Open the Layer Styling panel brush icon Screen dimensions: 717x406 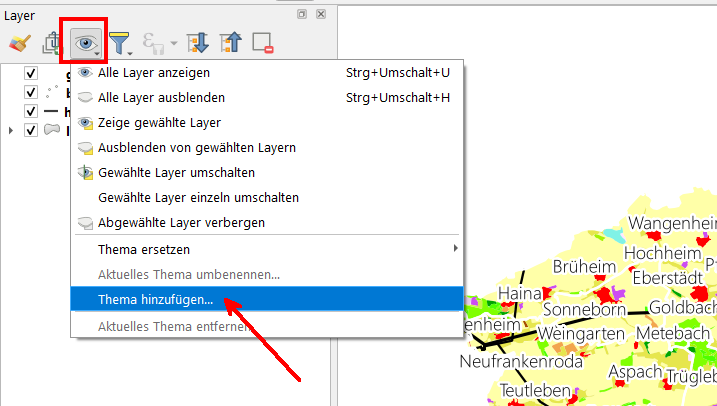(20, 43)
